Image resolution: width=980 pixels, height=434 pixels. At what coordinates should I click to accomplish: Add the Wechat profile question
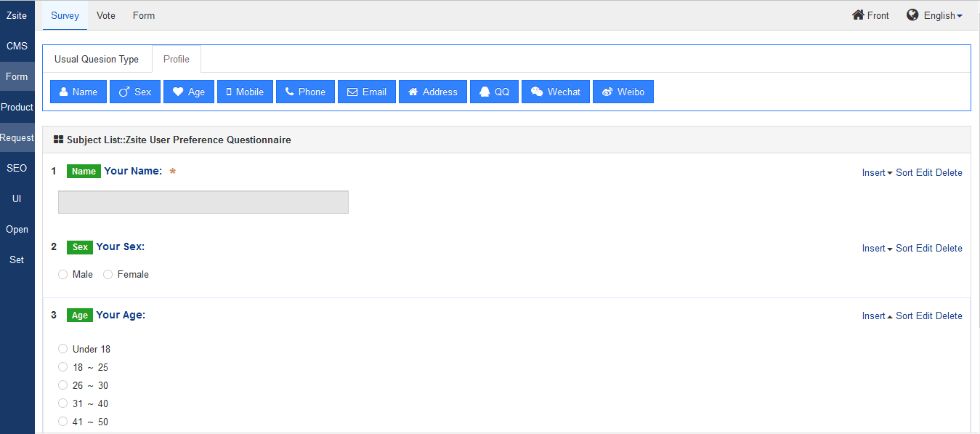point(556,92)
